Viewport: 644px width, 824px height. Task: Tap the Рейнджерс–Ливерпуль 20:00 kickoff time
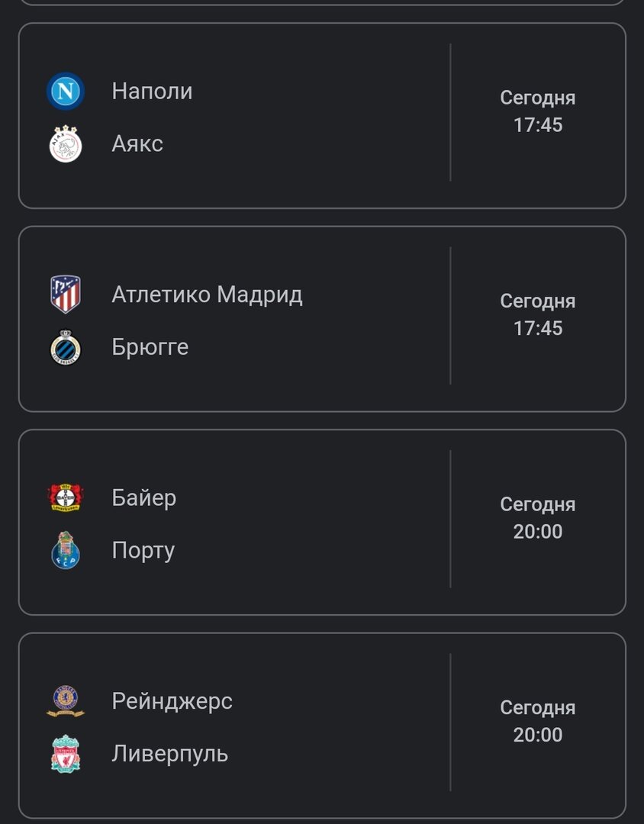click(538, 735)
